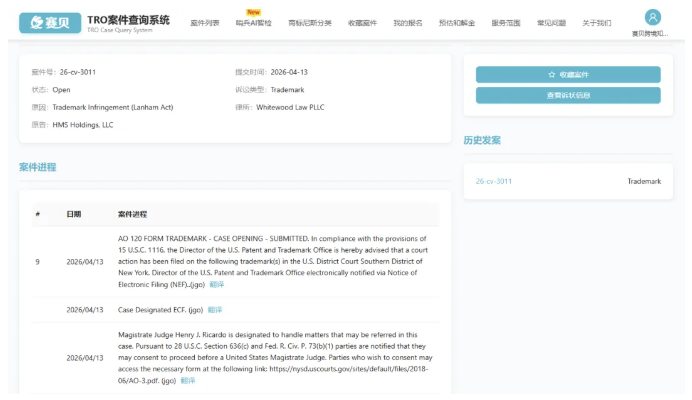Screen dimensions: 692x400
Task: Translate the Magistrate Judge Ricardo entry
Action: [x=188, y=380]
